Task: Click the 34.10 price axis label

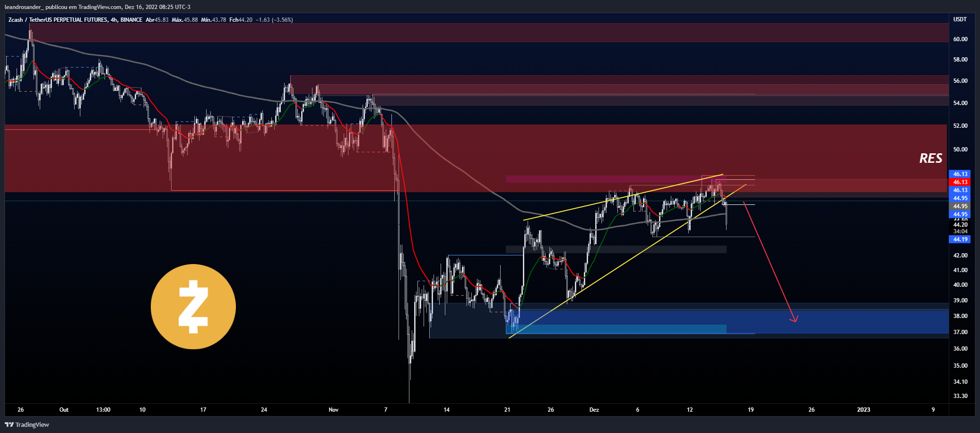Action: (960, 382)
